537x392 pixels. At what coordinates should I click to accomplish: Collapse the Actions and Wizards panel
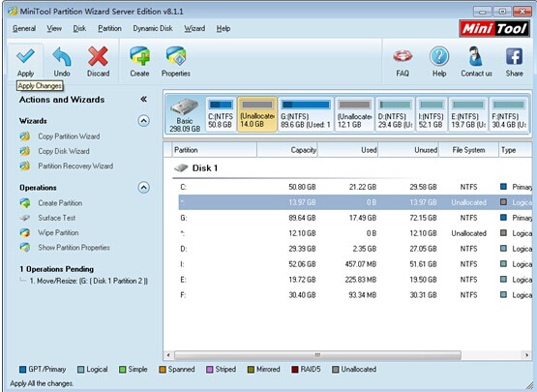pyautogui.click(x=143, y=100)
